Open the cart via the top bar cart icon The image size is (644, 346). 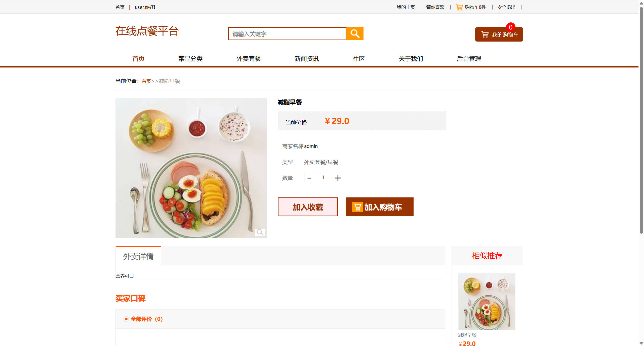click(x=459, y=7)
